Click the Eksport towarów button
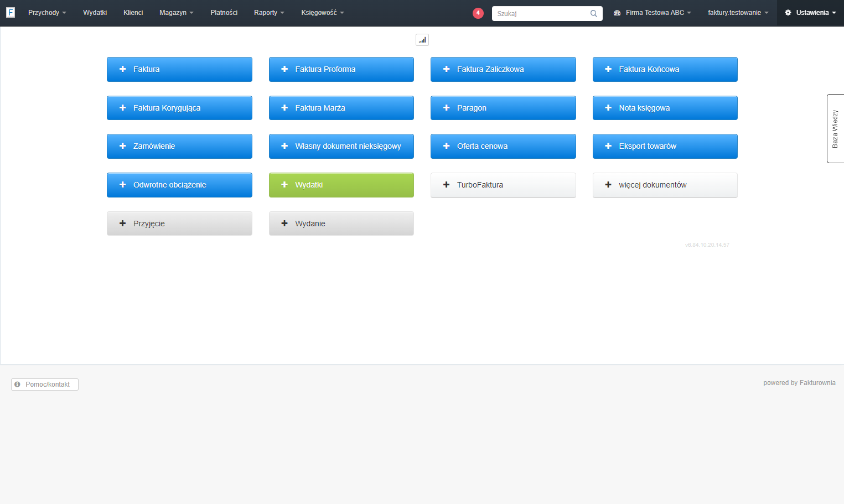Image resolution: width=844 pixels, height=504 pixels. pos(665,146)
